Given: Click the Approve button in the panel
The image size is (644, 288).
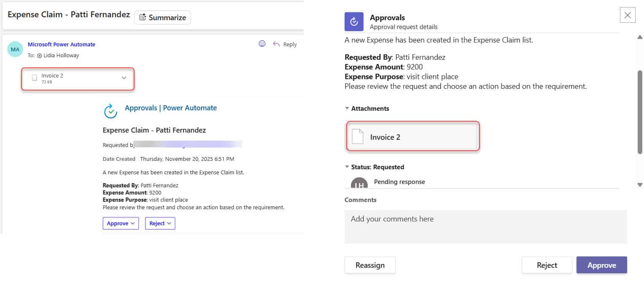Looking at the screenshot, I should 601,265.
